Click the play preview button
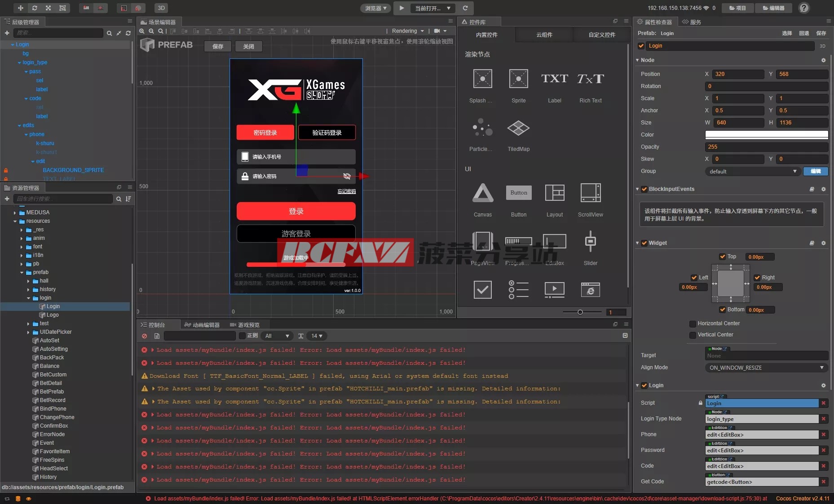This screenshot has height=504, width=834. 402,8
